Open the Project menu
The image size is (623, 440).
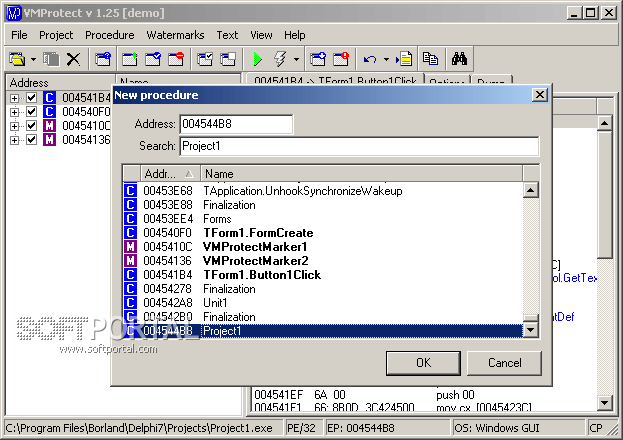(x=56, y=35)
